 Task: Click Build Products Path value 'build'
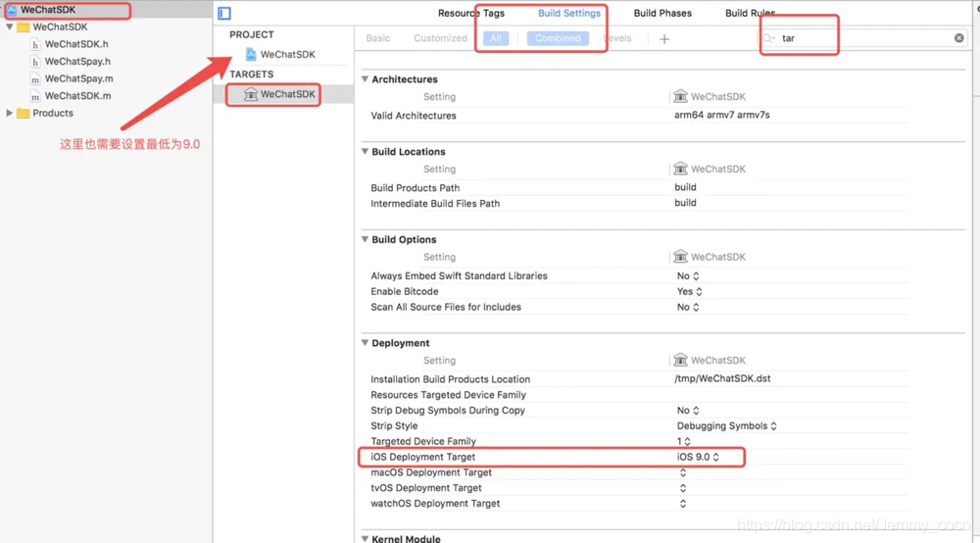pos(685,187)
